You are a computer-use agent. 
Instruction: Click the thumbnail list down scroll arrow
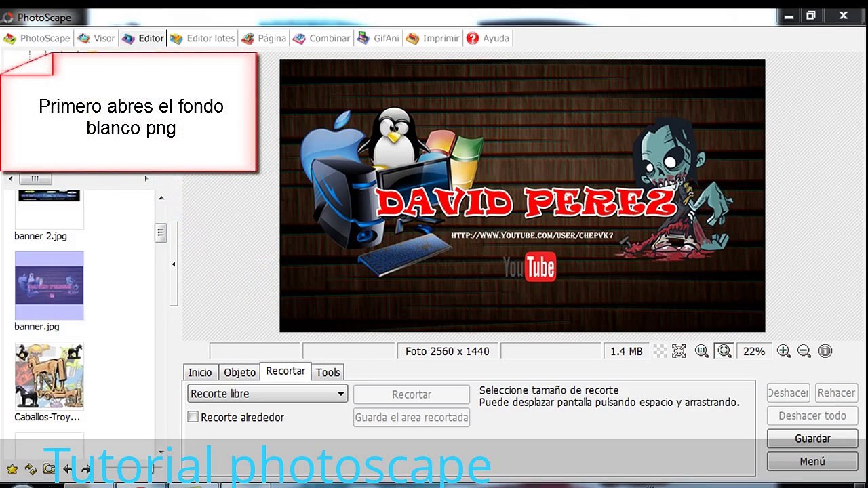(161, 451)
